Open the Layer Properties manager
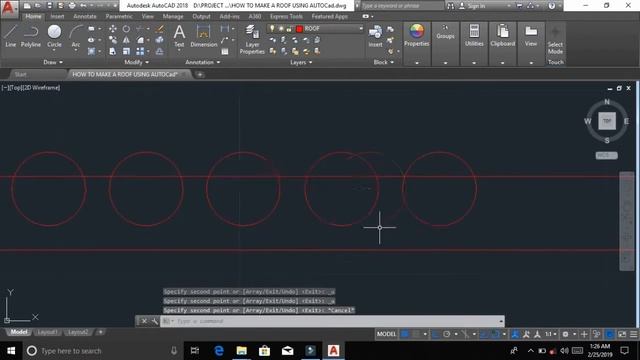640x360 pixels. [x=252, y=39]
